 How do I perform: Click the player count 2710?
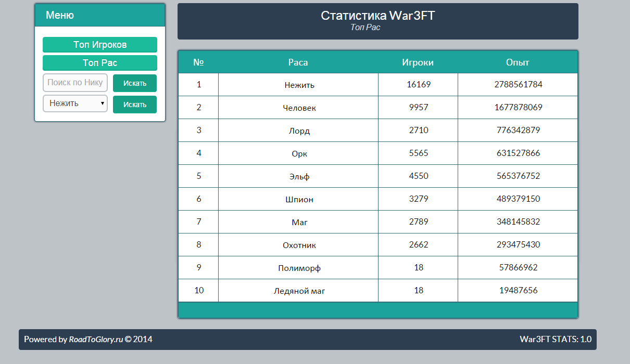click(x=419, y=130)
